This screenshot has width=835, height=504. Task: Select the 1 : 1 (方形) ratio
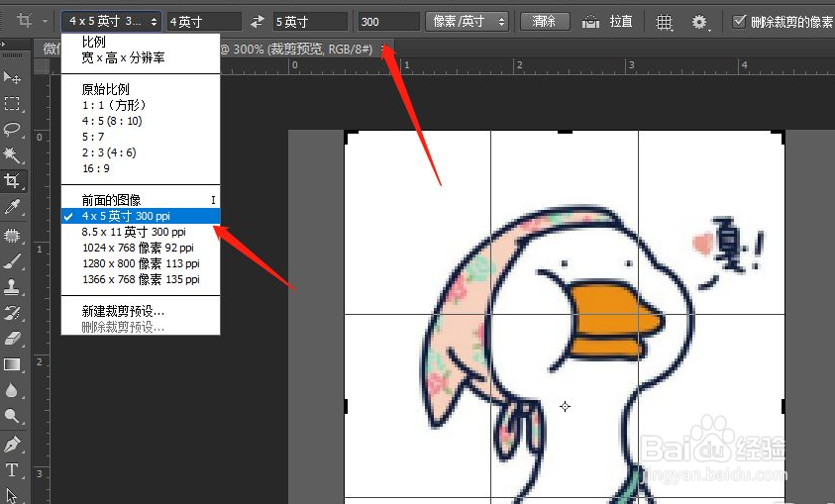114,105
